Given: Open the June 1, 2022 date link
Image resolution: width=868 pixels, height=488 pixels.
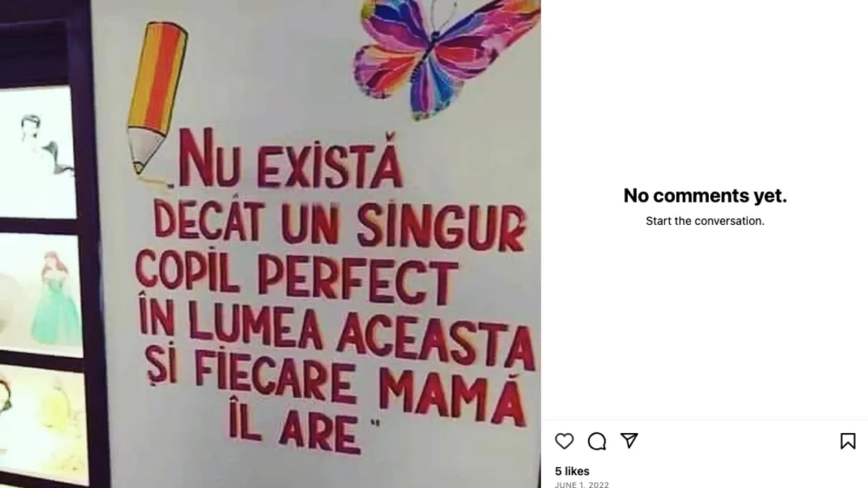Looking at the screenshot, I should tap(582, 484).
